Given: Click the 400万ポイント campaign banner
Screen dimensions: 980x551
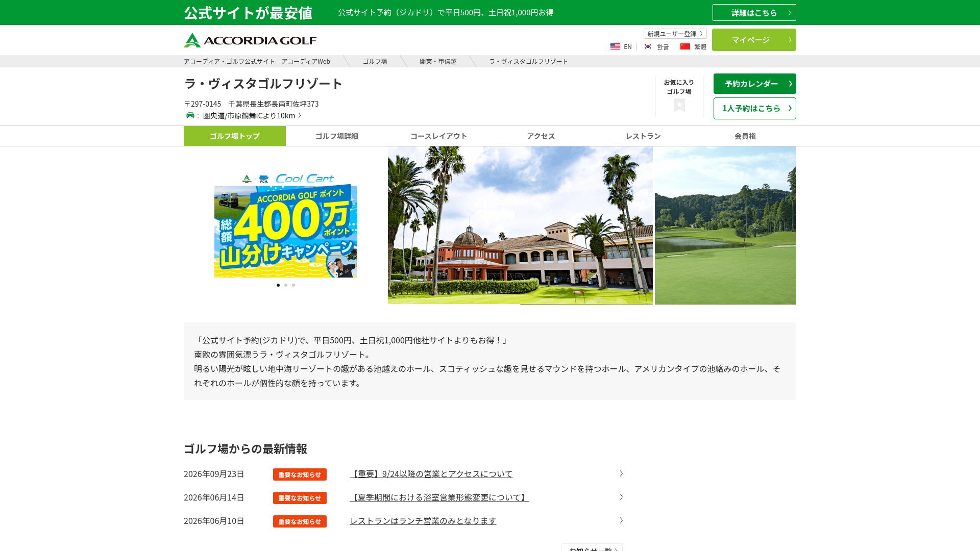Looking at the screenshot, I should (x=286, y=226).
